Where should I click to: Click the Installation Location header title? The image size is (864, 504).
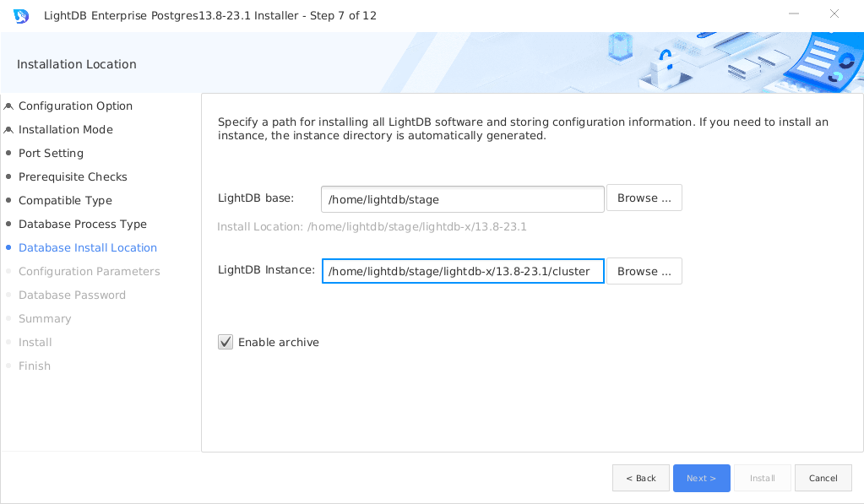(x=77, y=64)
